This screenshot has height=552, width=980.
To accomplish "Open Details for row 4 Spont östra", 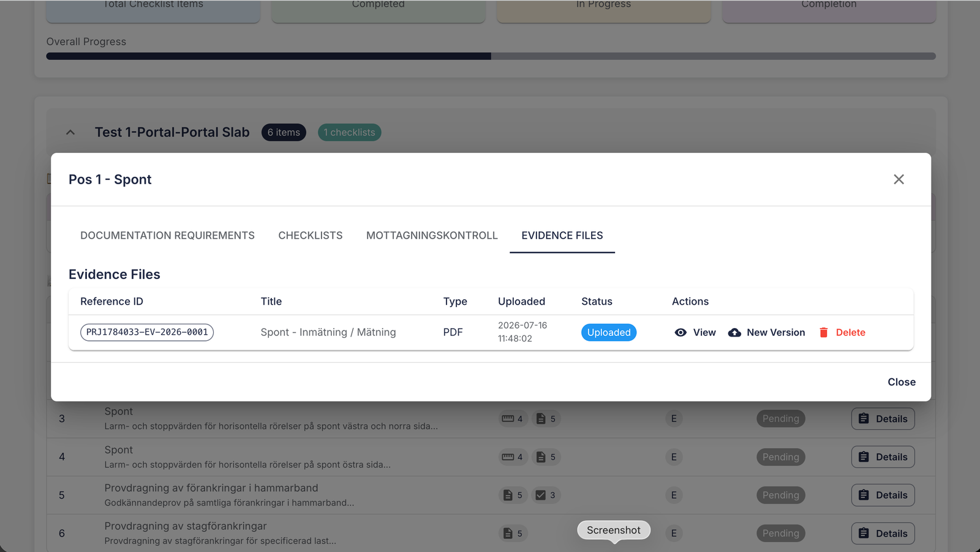I will [x=883, y=457].
